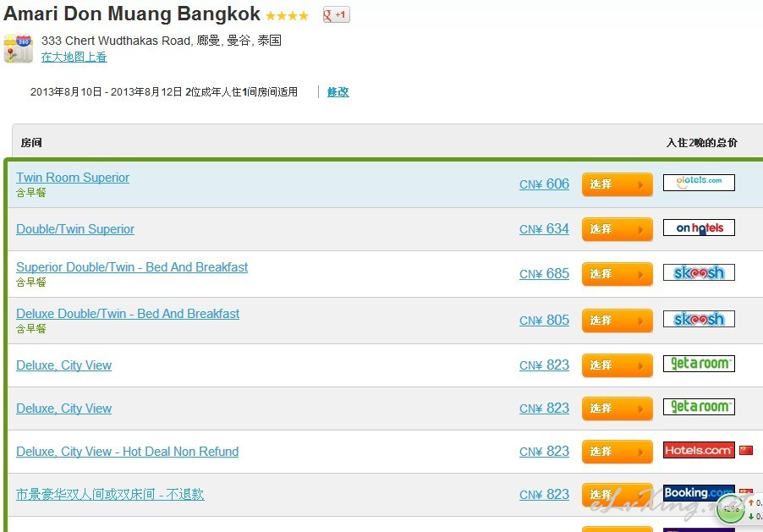Click the China flag beside Hotels.com
The height and width of the screenshot is (532, 763).
point(746,450)
